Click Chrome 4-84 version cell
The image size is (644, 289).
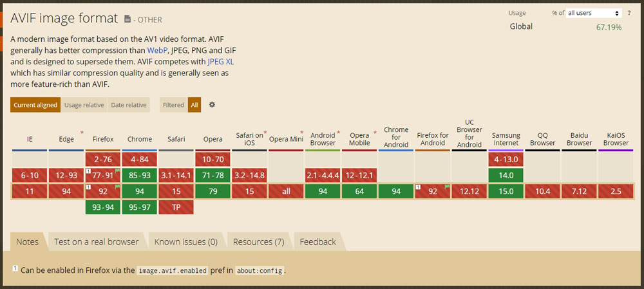[140, 159]
